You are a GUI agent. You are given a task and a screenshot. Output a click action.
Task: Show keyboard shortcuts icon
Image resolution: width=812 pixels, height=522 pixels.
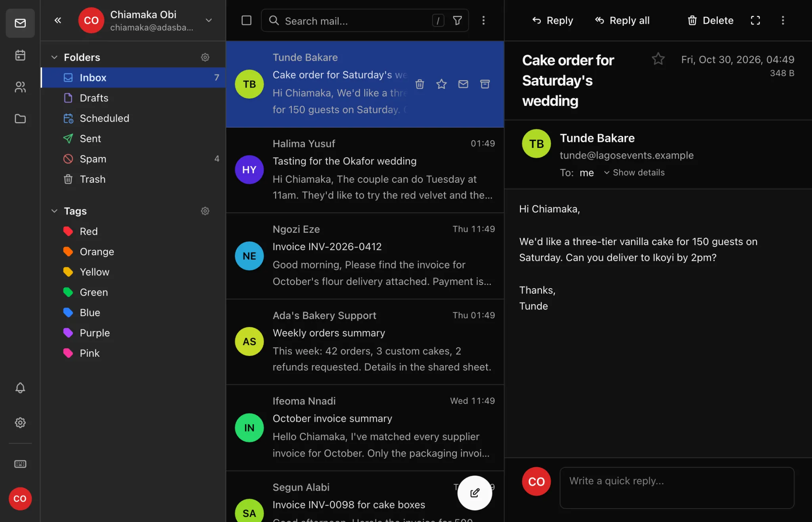click(20, 464)
